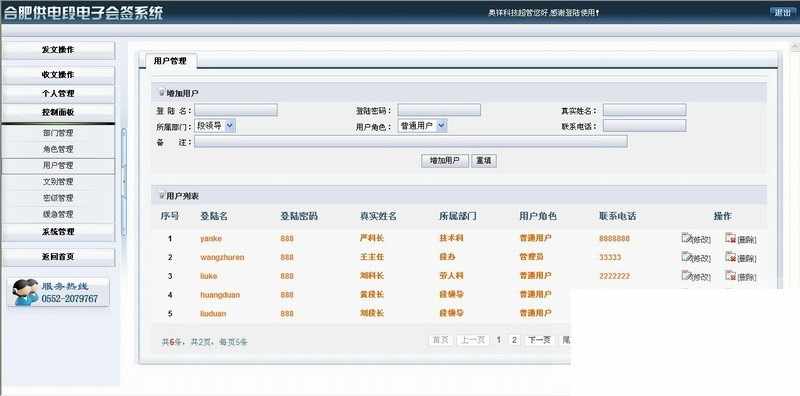Open 缓急管理 in the sidebar
Screen dimensions: 800x396
[58, 214]
